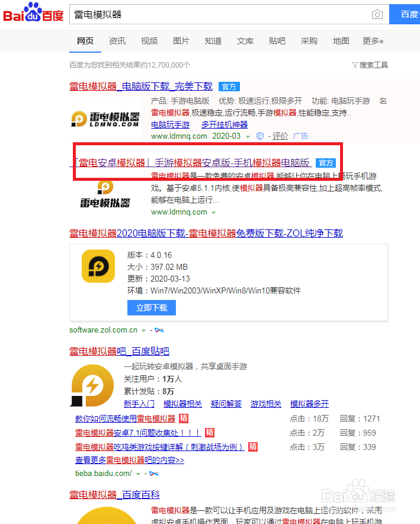Open camera image search icon
420x524 pixels.
click(x=377, y=14)
